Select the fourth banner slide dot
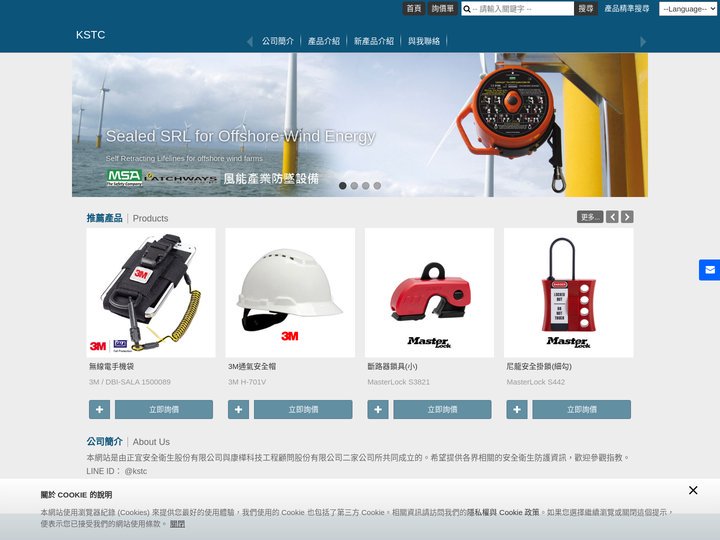 click(377, 186)
